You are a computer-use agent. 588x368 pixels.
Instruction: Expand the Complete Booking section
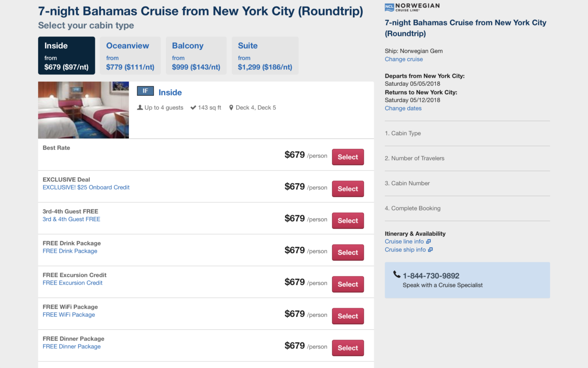point(412,208)
